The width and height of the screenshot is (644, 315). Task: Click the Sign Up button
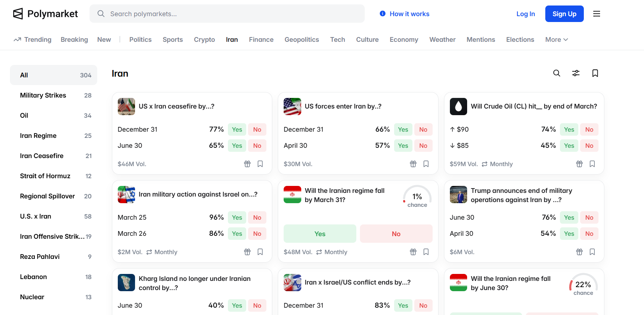(x=564, y=14)
